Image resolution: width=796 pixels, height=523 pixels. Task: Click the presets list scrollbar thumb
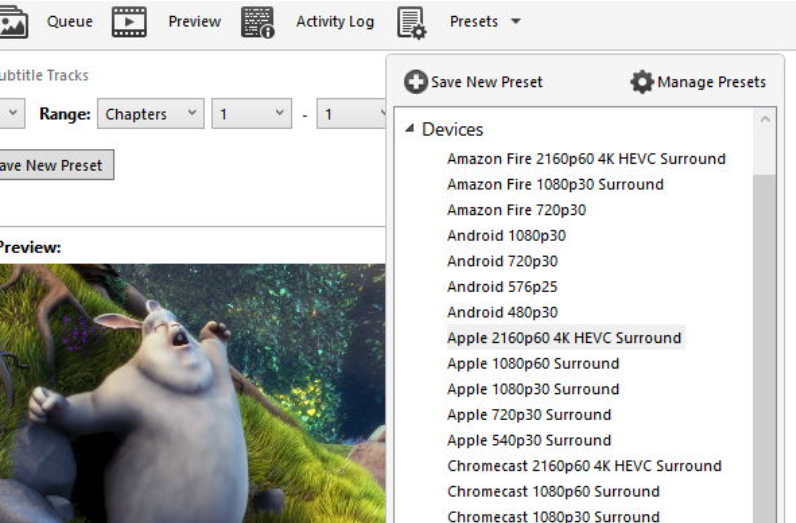(x=765, y=348)
